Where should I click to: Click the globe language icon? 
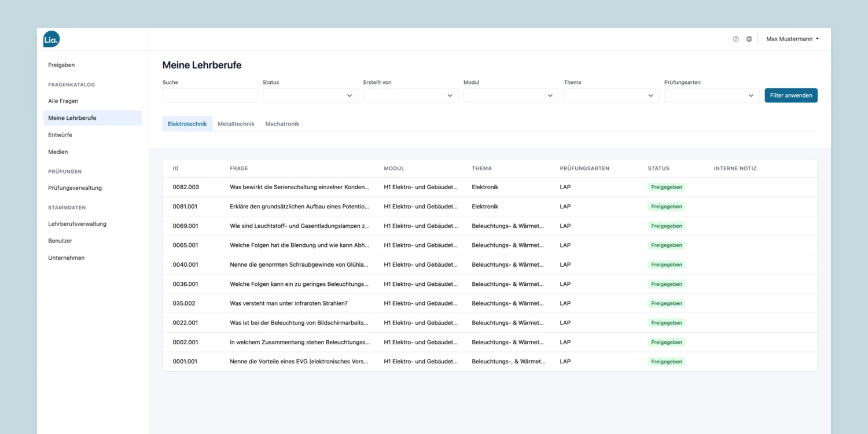(x=749, y=39)
